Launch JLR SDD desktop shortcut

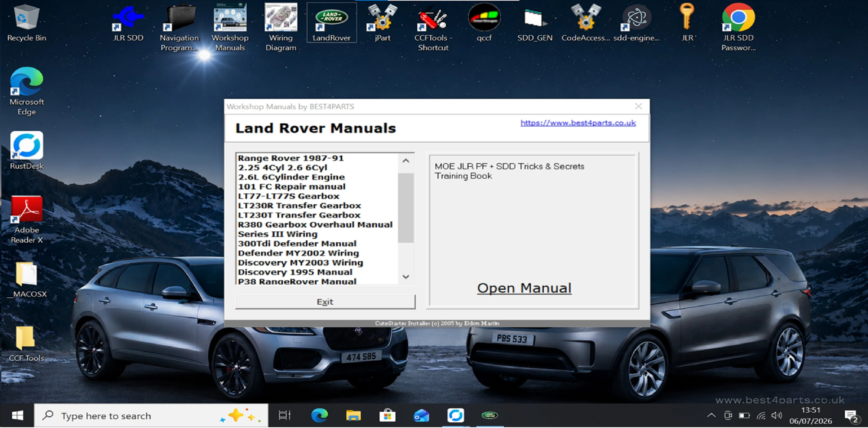[128, 23]
